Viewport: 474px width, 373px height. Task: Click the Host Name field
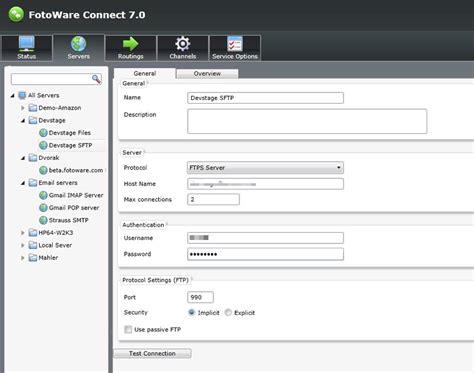[265, 184]
